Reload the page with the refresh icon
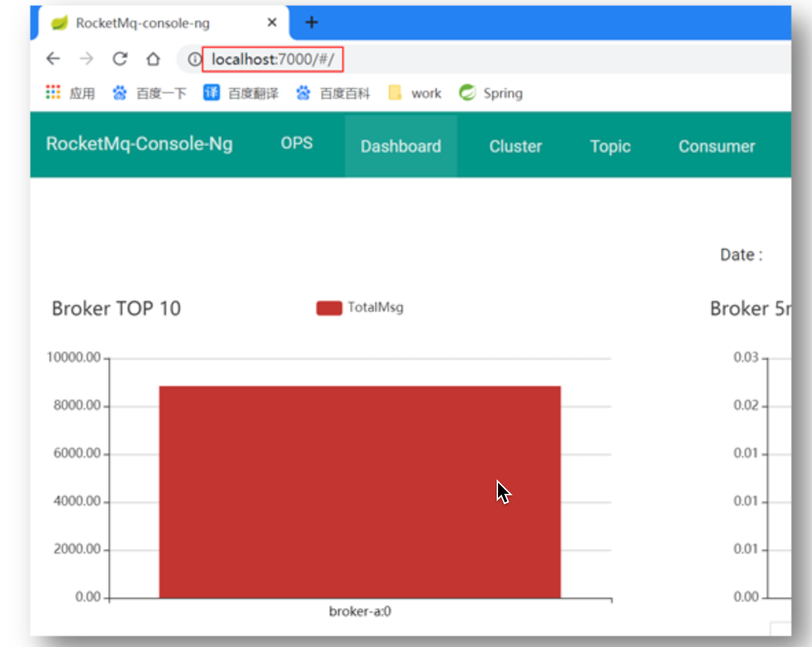Image resolution: width=812 pixels, height=647 pixels. pyautogui.click(x=120, y=59)
